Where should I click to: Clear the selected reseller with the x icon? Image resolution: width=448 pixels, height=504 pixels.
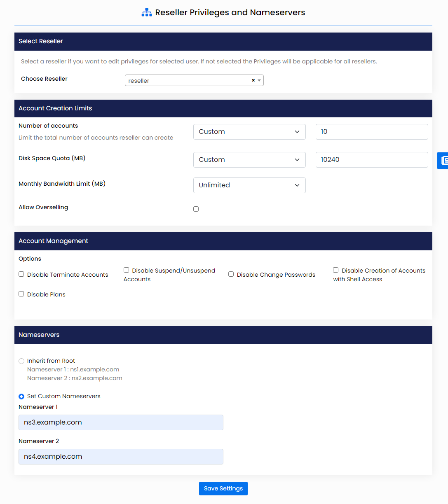[253, 80]
